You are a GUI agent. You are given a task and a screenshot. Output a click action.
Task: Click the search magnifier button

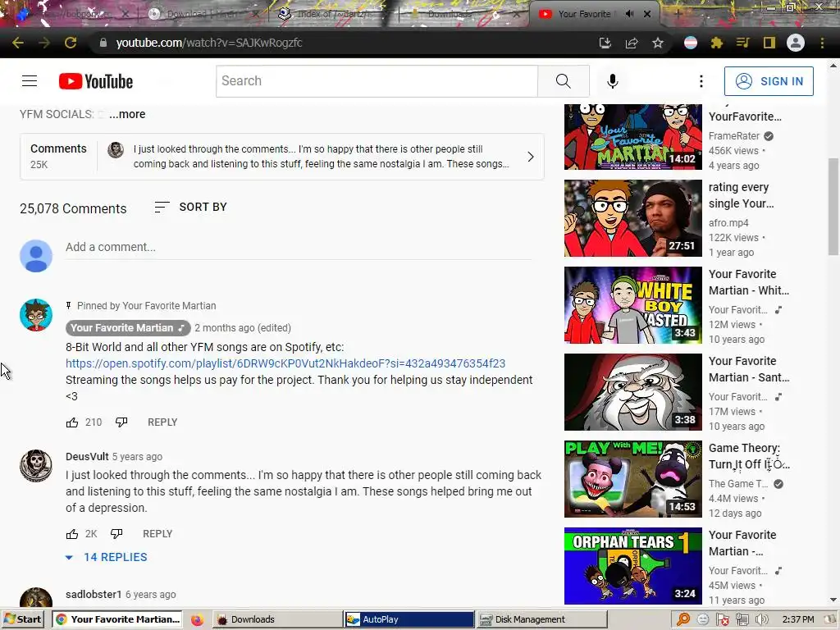coord(563,81)
